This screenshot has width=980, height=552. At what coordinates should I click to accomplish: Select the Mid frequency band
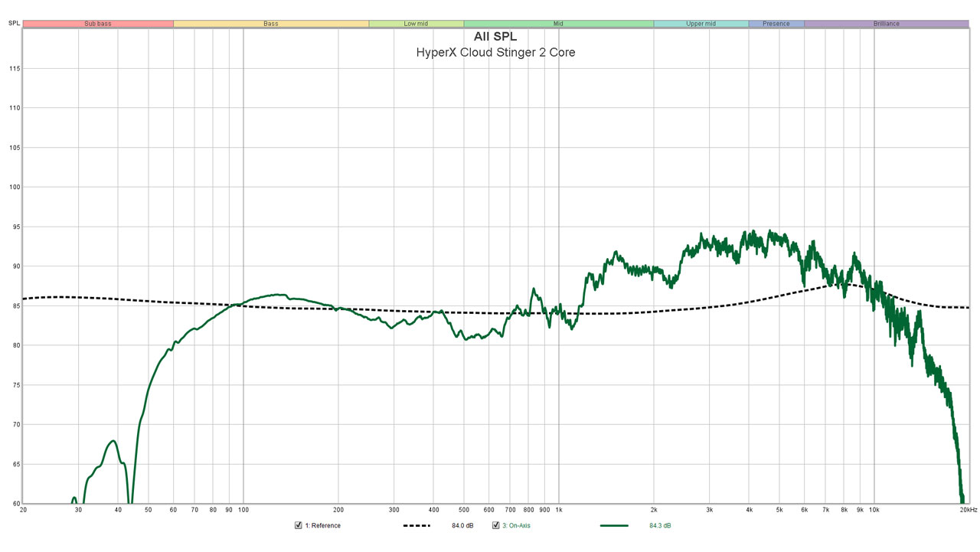pyautogui.click(x=558, y=24)
